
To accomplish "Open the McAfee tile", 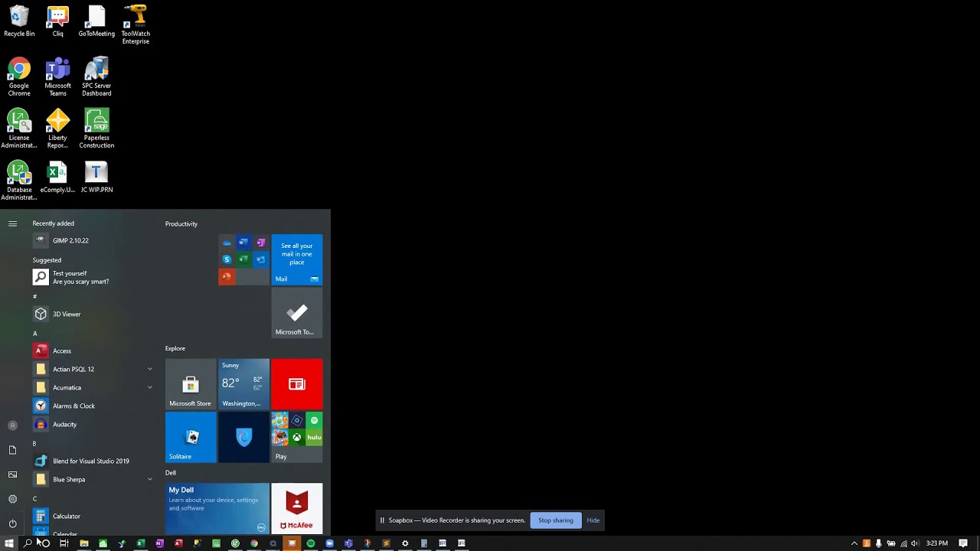I will 297,508.
